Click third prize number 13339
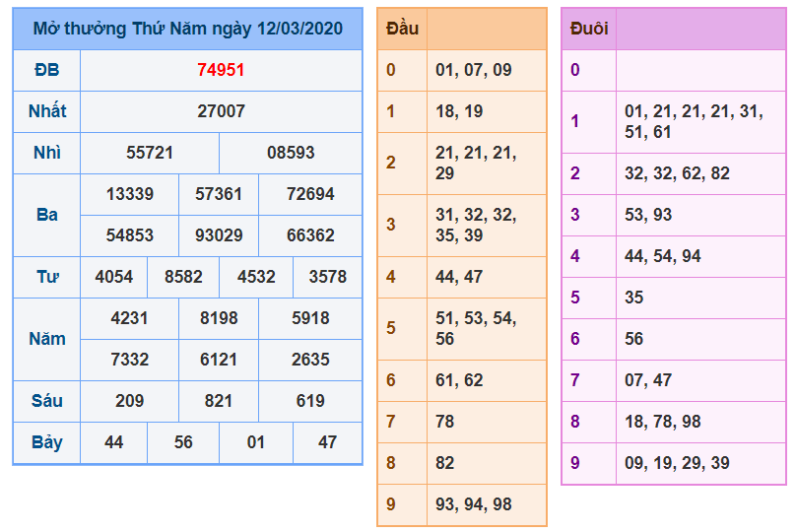Screen dimensions: 796x532 [130, 194]
